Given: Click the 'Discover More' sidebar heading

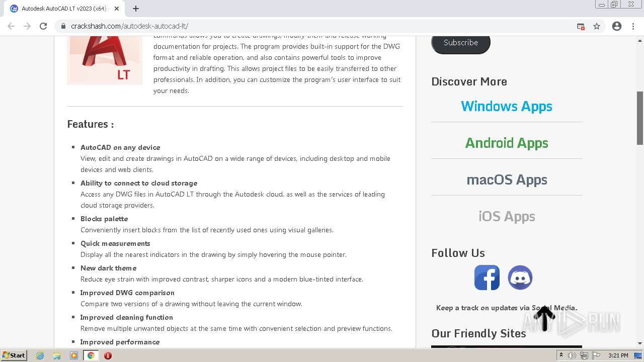Looking at the screenshot, I should click(x=469, y=81).
